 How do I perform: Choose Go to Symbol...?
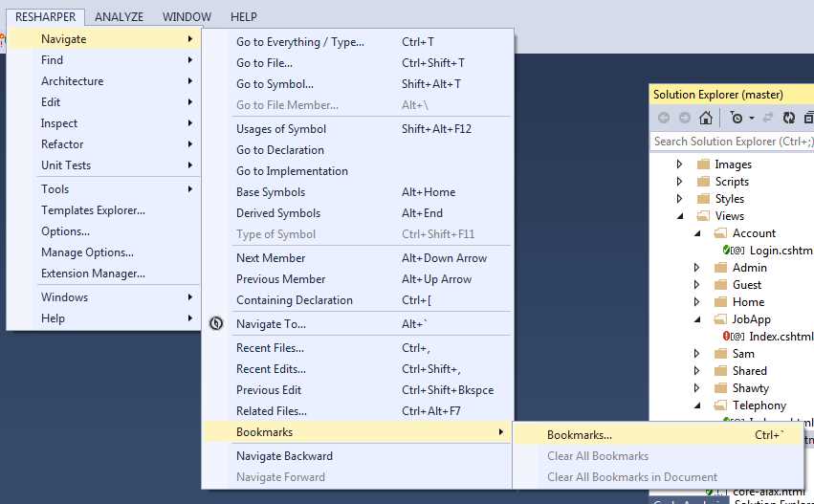(x=358, y=84)
